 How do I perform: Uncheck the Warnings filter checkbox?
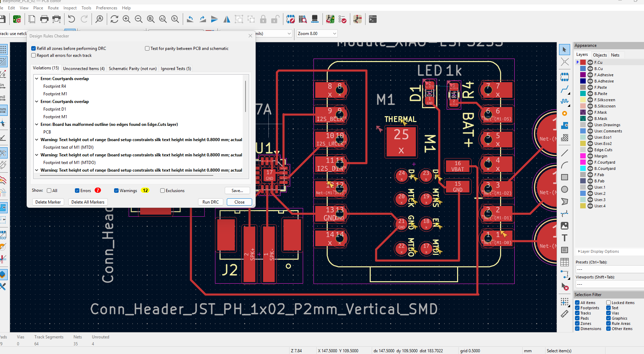(x=117, y=191)
